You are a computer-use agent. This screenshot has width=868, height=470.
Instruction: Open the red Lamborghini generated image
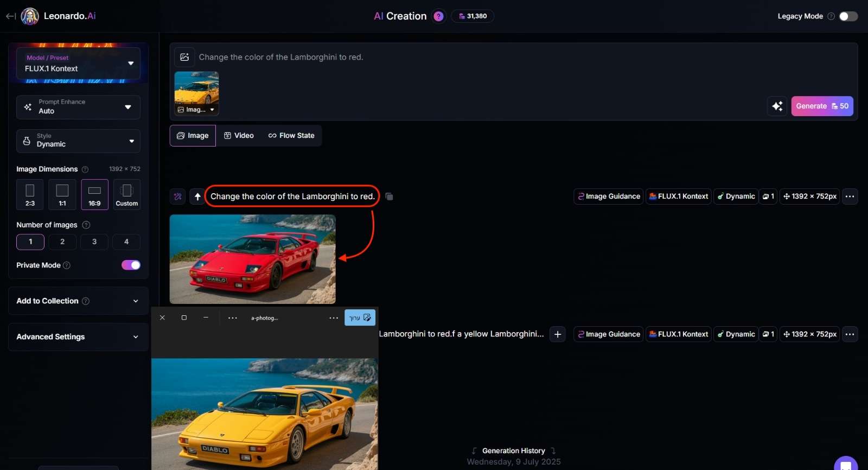[252, 259]
